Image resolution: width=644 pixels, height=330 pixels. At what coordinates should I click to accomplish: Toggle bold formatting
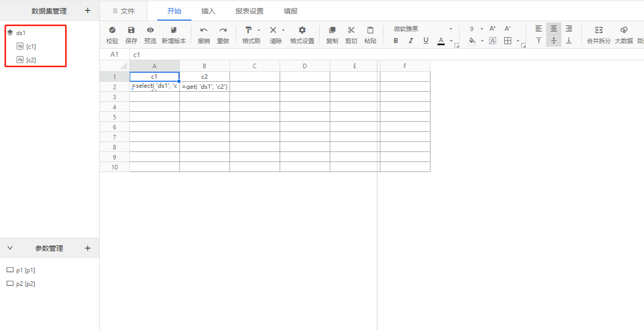click(396, 41)
